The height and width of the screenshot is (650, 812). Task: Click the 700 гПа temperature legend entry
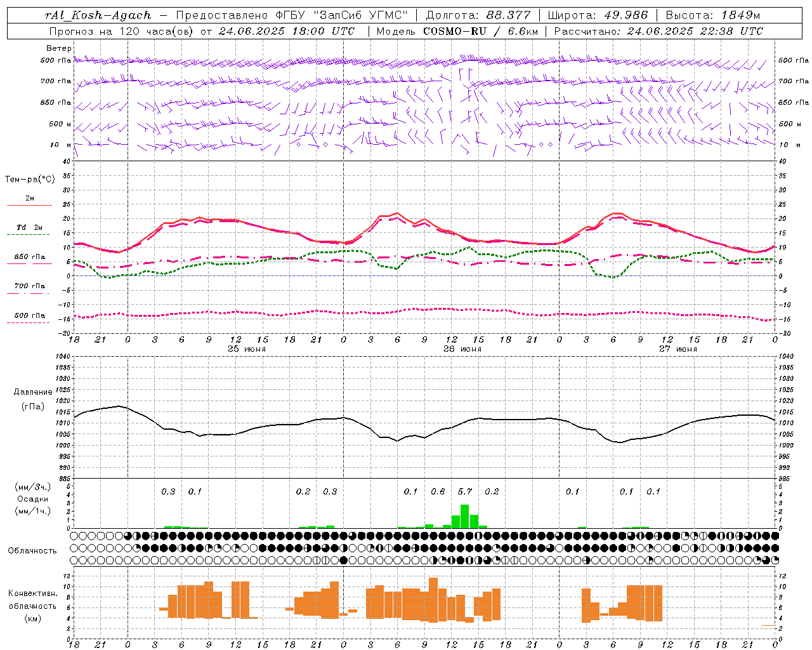point(29,286)
